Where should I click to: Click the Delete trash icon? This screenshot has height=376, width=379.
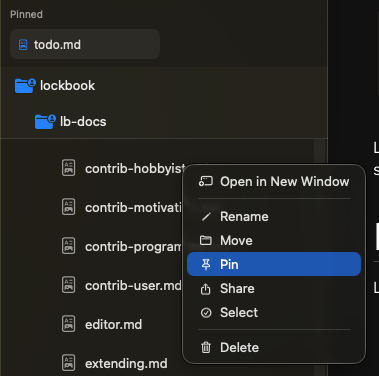click(x=206, y=348)
